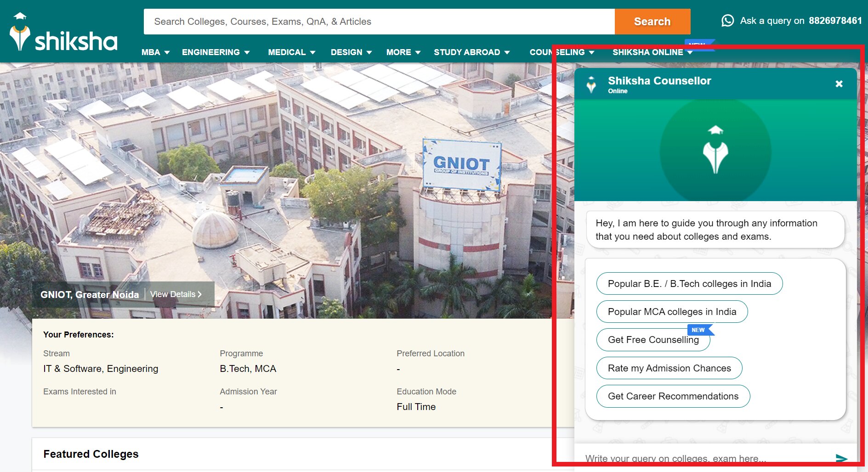Image resolution: width=868 pixels, height=472 pixels.
Task: Open the DESIGN menu
Action: pos(351,52)
